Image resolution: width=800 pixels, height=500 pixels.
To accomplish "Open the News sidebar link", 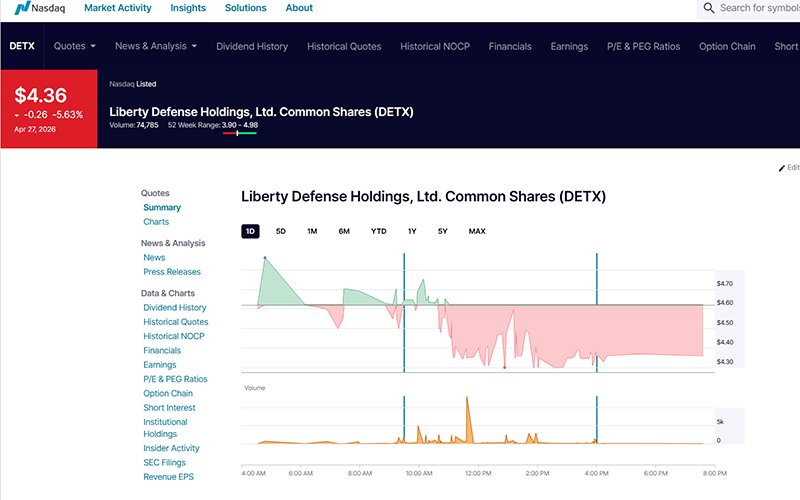I will click(154, 258).
